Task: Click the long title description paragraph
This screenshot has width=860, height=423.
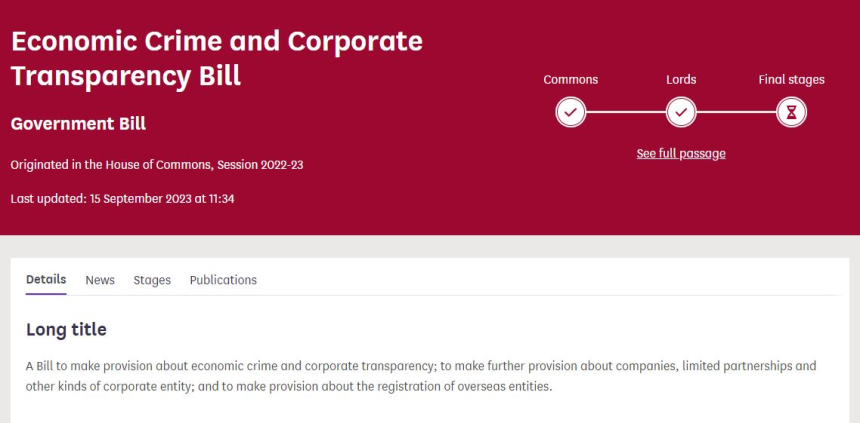Action: pyautogui.click(x=420, y=376)
